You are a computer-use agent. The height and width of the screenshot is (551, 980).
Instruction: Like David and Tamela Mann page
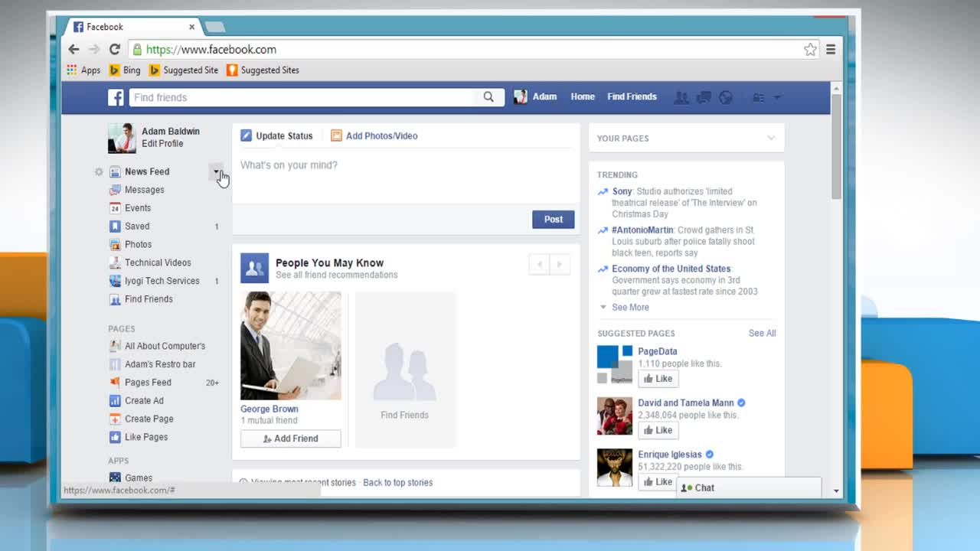pyautogui.click(x=658, y=430)
